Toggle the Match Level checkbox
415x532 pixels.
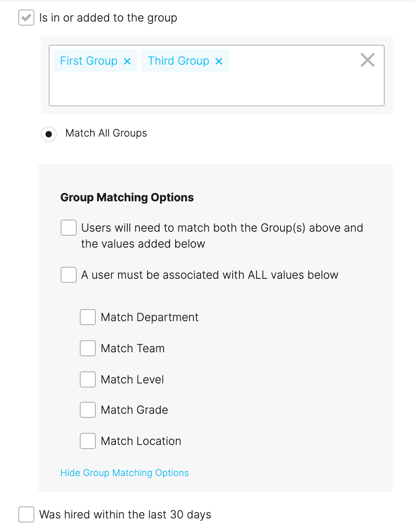[88, 379]
